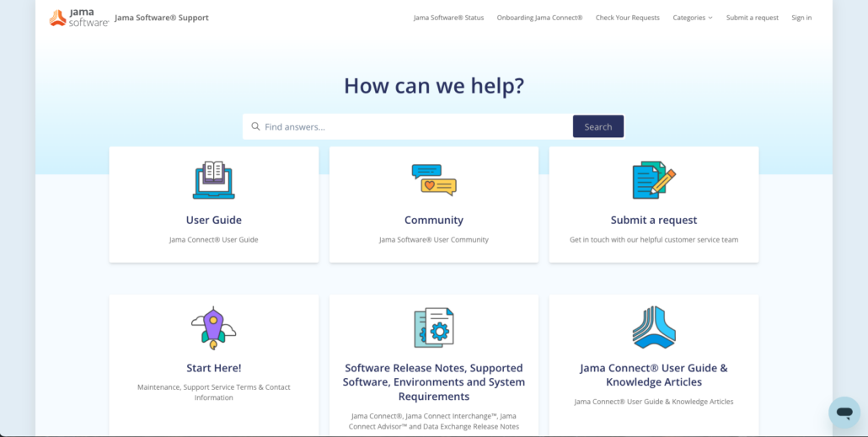Open the Release Notes gear document icon

coord(434,328)
